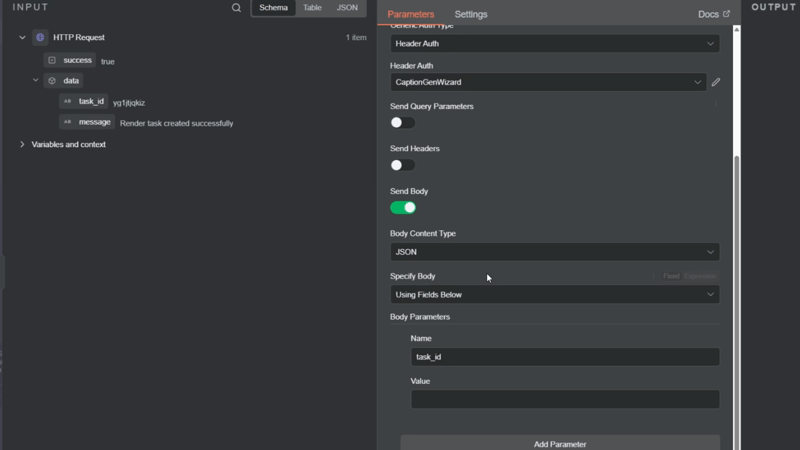Open search in the INPUT panel
Screen dimensions: 800x450
[236, 8]
